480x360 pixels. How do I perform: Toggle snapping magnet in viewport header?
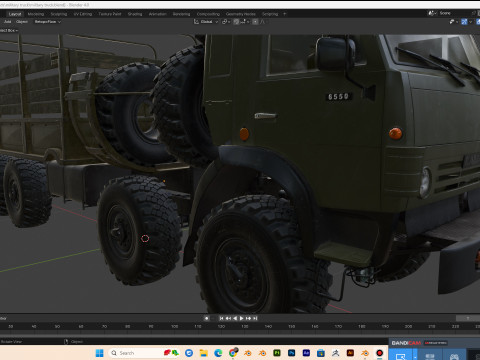[236, 22]
